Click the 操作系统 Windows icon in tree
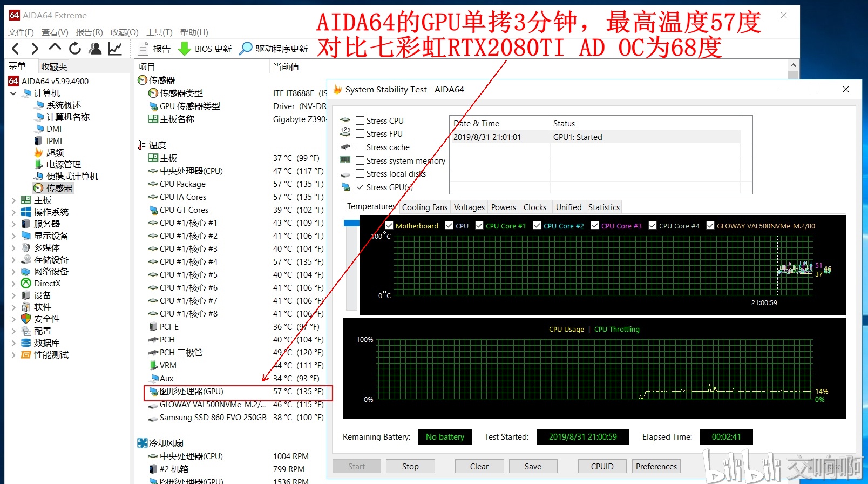 pos(25,212)
